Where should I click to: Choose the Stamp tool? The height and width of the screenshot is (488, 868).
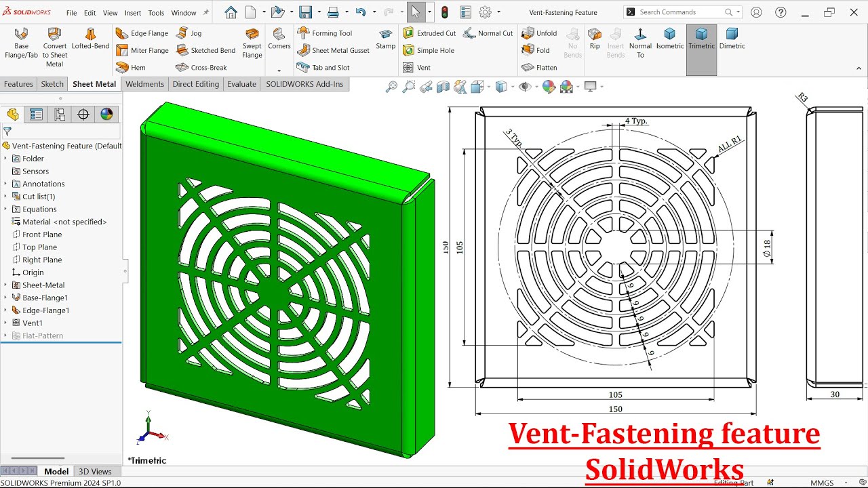tap(386, 39)
